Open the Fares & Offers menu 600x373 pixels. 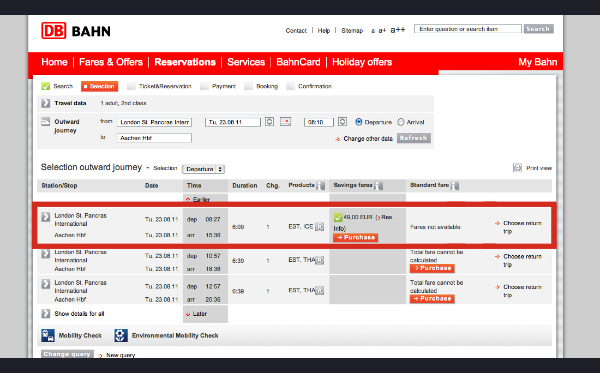(111, 62)
